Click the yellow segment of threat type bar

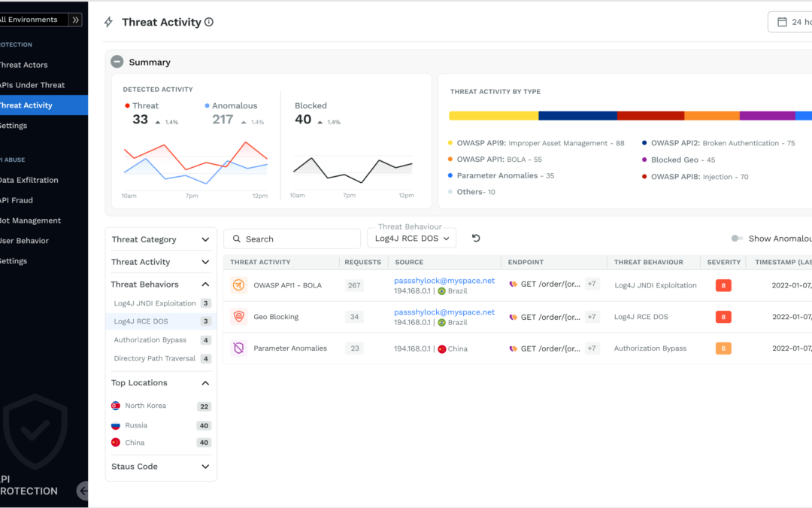click(493, 116)
